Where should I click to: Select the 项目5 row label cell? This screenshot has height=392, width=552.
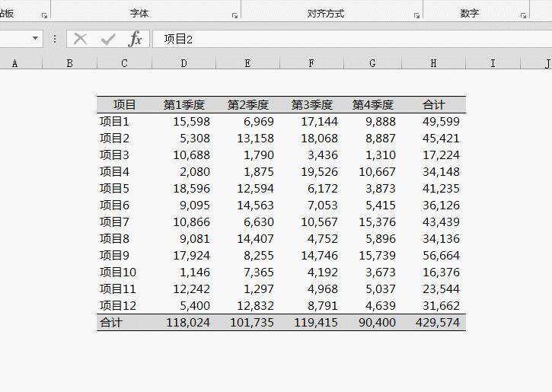click(x=124, y=188)
